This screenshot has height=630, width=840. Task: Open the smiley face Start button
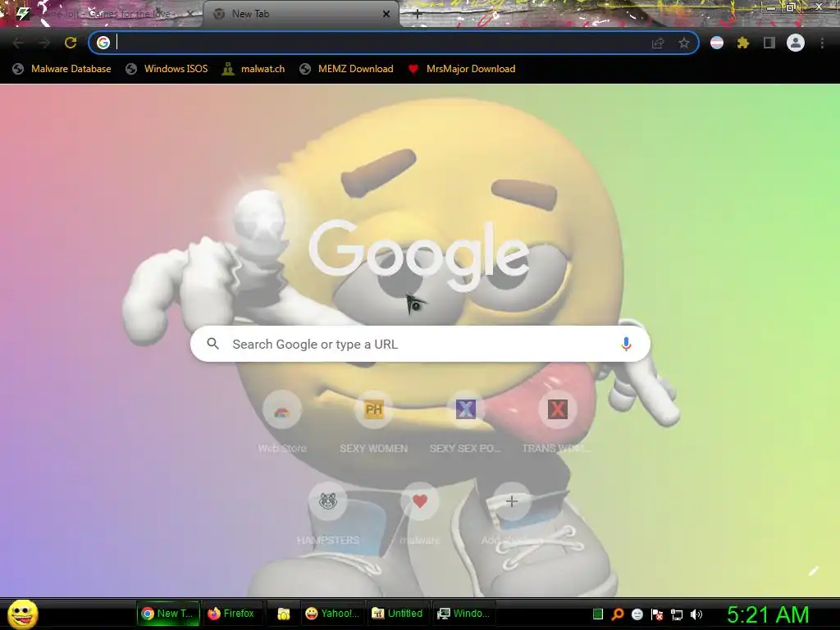tap(23, 614)
